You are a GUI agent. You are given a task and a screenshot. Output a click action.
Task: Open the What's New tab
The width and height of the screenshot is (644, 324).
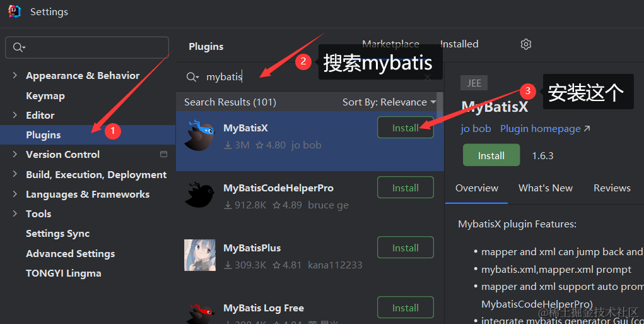tap(545, 188)
